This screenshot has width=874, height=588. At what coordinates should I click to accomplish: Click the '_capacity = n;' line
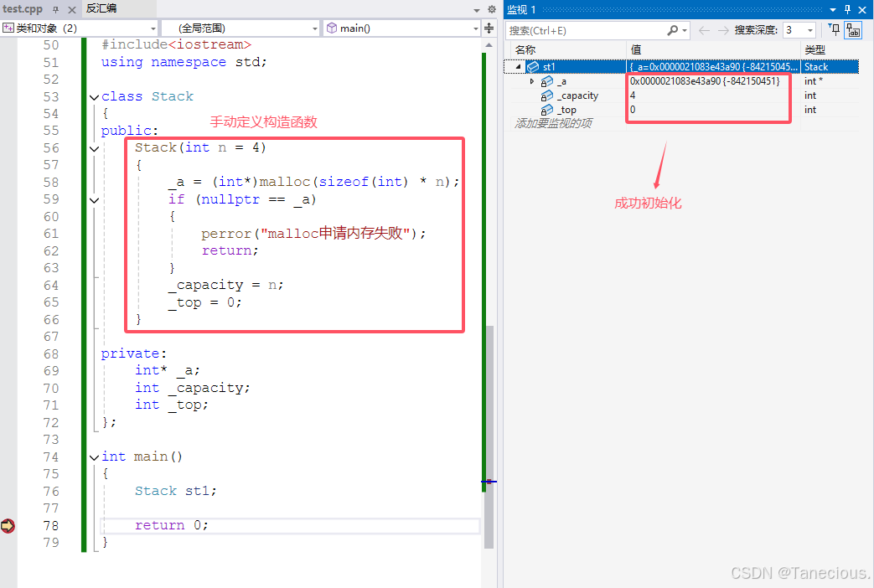pos(225,285)
